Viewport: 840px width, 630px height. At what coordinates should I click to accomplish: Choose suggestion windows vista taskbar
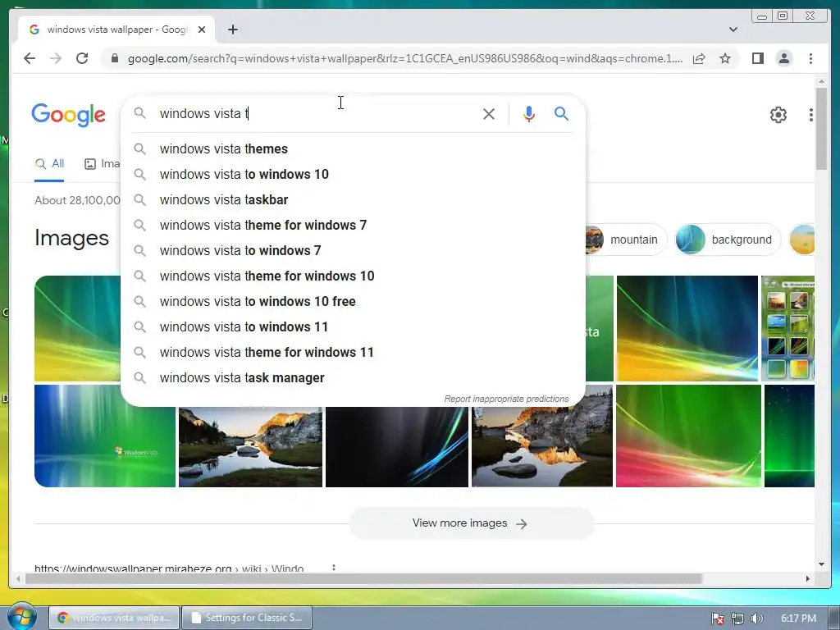tap(353, 200)
